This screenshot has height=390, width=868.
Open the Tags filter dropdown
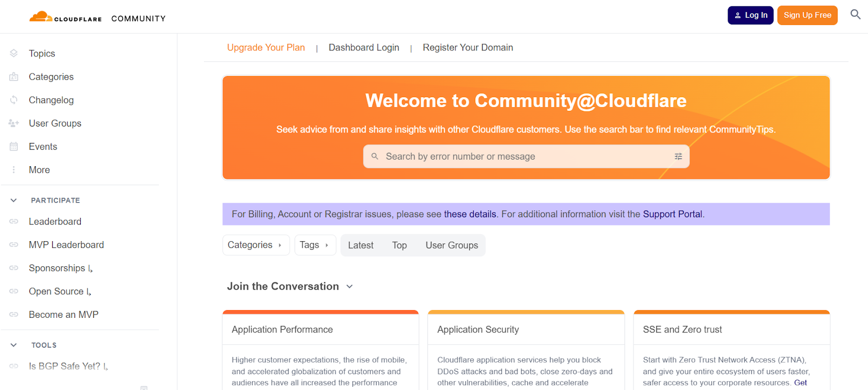point(315,245)
